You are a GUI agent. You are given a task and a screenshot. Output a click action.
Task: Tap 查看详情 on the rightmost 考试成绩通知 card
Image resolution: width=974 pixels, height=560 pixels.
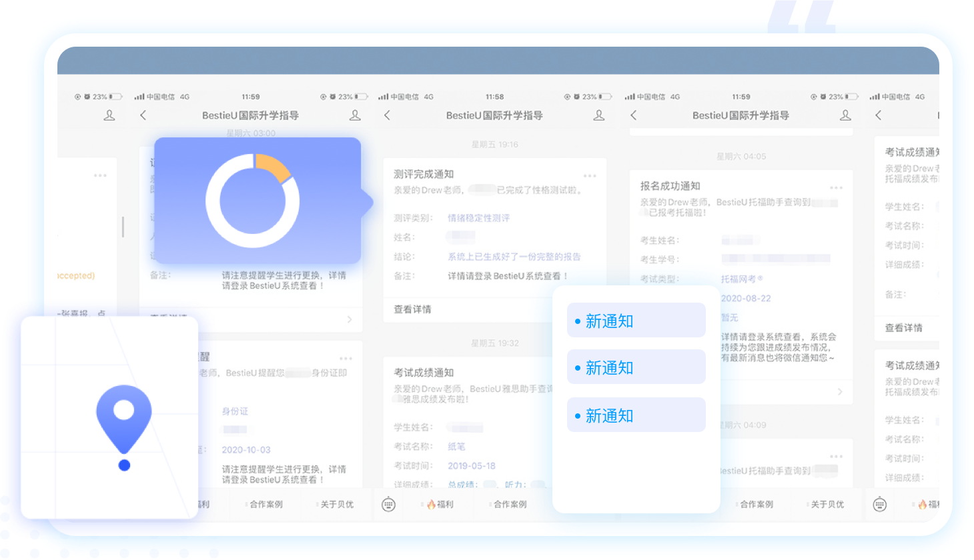point(904,328)
